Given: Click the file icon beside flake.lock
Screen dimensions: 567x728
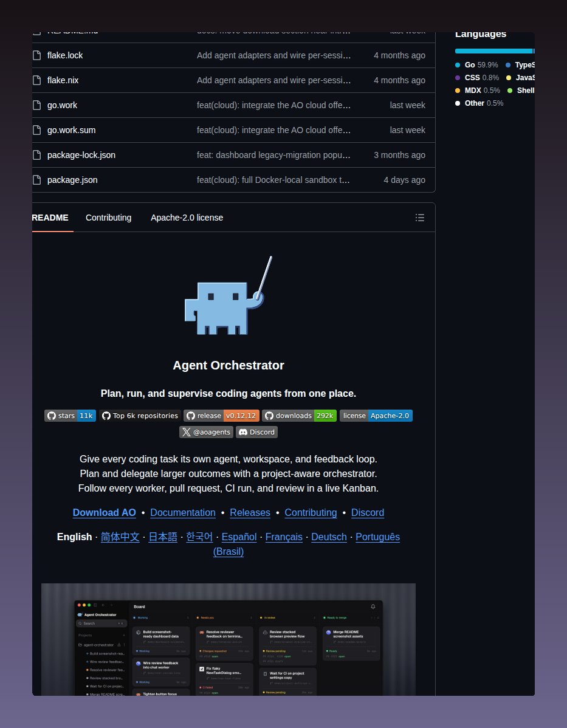Looking at the screenshot, I should pos(36,55).
